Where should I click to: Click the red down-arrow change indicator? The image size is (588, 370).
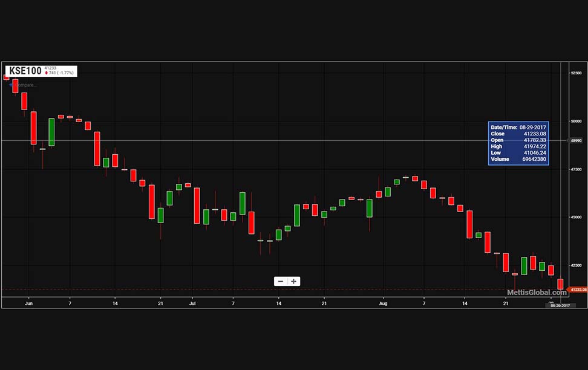pyautogui.click(x=46, y=73)
